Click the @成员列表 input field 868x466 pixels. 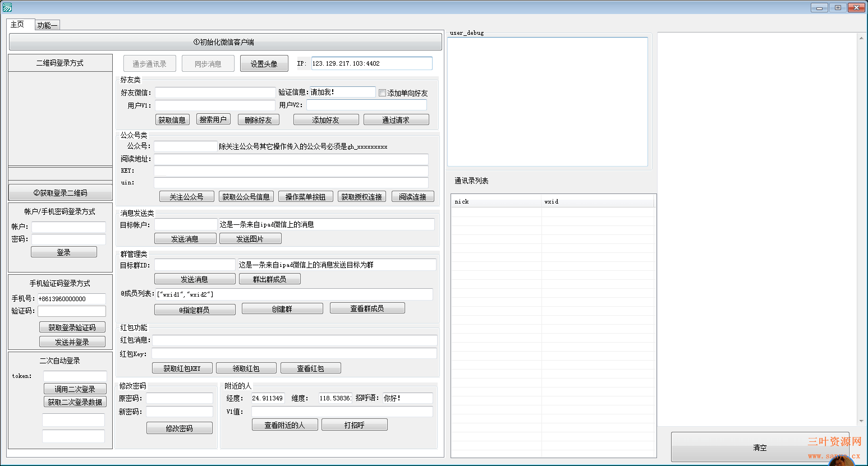(x=294, y=294)
